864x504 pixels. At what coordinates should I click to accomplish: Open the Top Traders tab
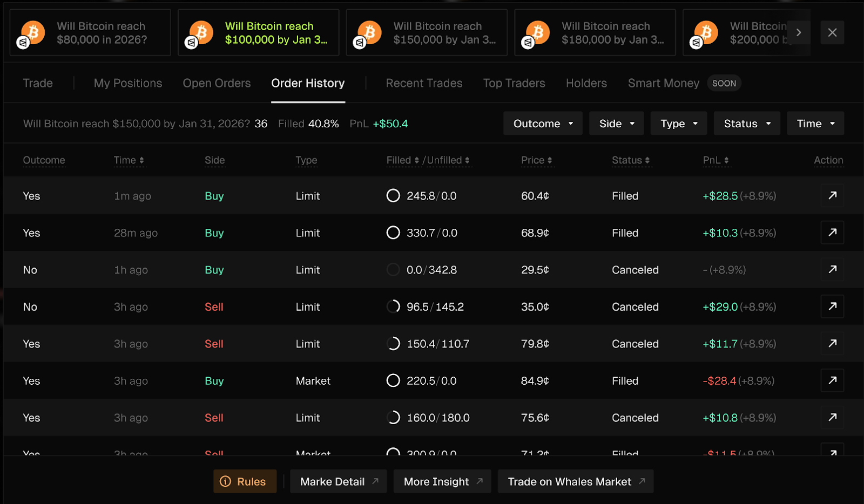click(x=514, y=83)
